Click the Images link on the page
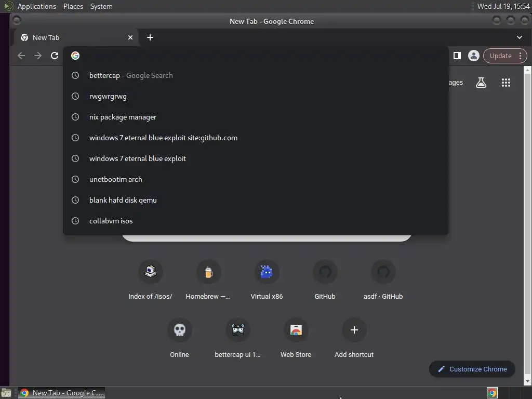Viewport: 532px width, 399px height. pos(455,83)
